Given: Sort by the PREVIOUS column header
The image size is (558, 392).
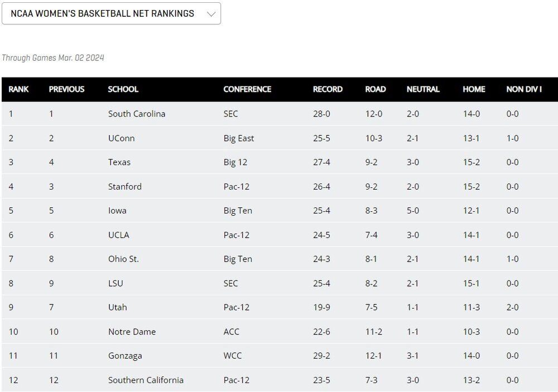Looking at the screenshot, I should click(x=66, y=89).
